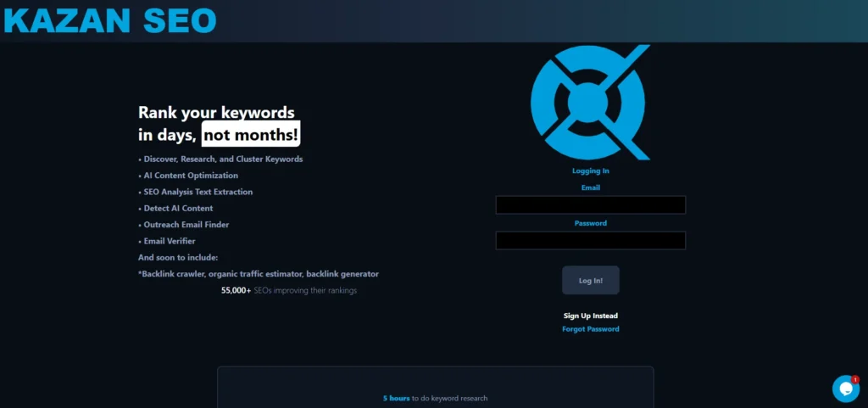Click the KAZAN SEO header title
Viewport: 868px width, 408px height.
[110, 20]
